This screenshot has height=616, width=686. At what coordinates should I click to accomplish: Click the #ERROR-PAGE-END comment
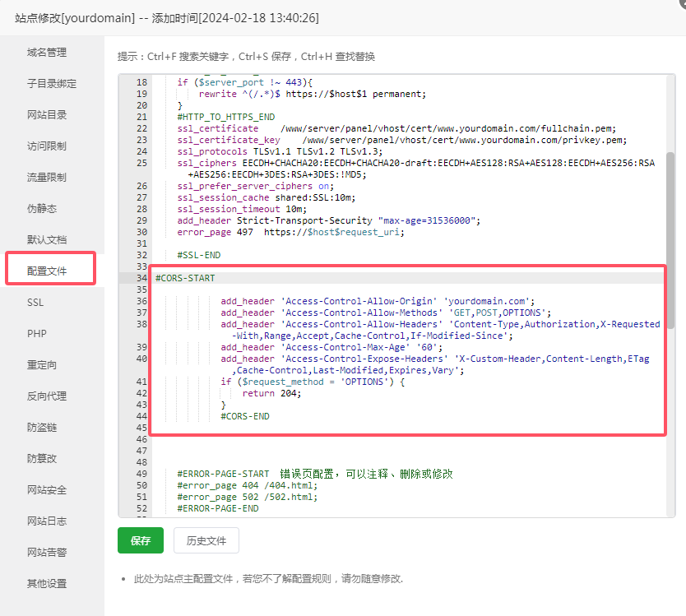[x=218, y=508]
